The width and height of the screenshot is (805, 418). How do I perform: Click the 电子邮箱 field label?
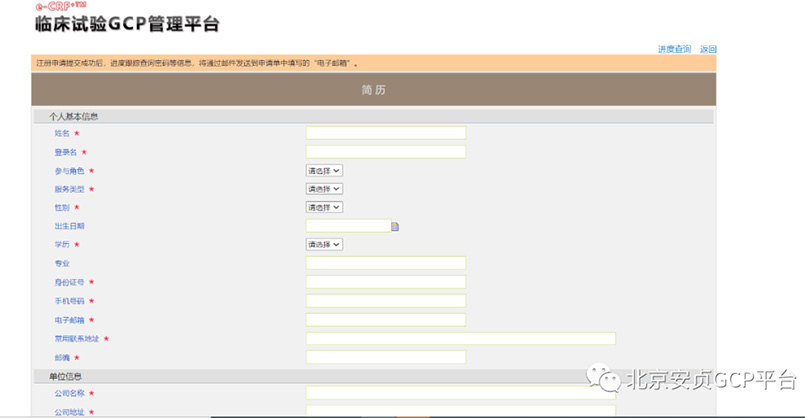coord(69,320)
